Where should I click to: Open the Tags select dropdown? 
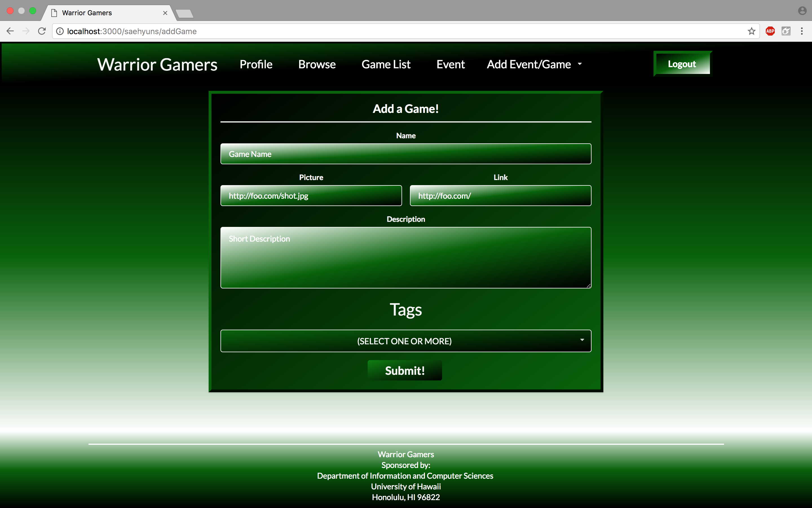coord(406,341)
